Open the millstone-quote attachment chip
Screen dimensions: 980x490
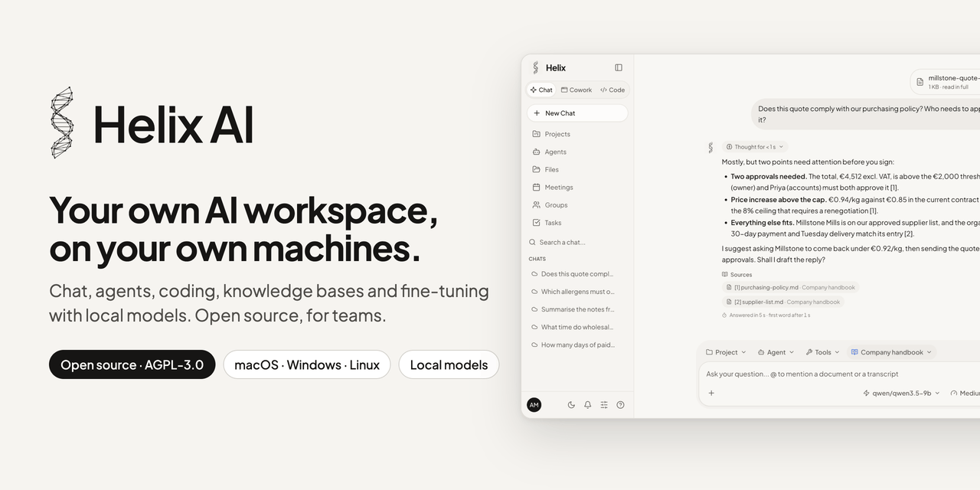tap(946, 82)
